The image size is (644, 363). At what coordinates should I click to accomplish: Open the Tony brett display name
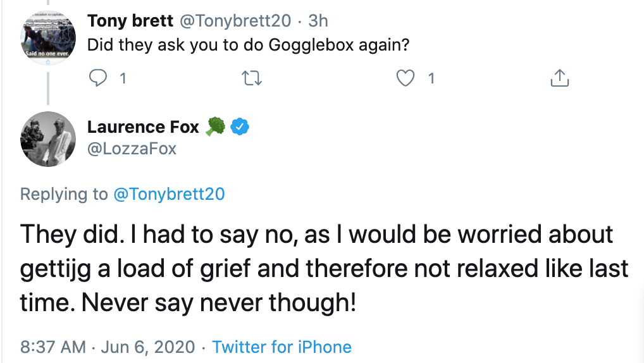(130, 20)
